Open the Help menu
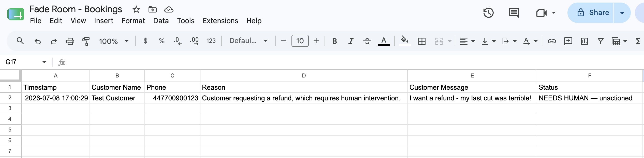 click(x=254, y=21)
